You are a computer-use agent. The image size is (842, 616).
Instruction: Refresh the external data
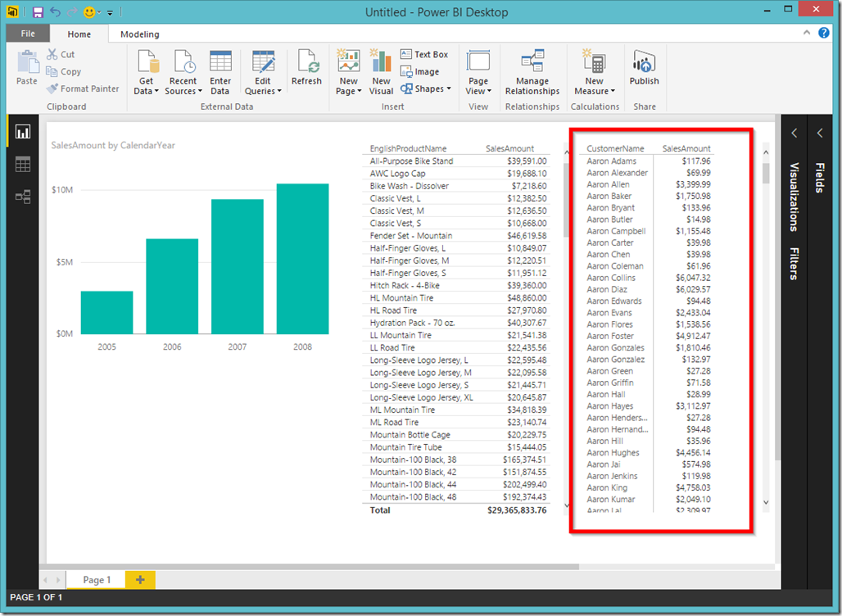click(306, 67)
